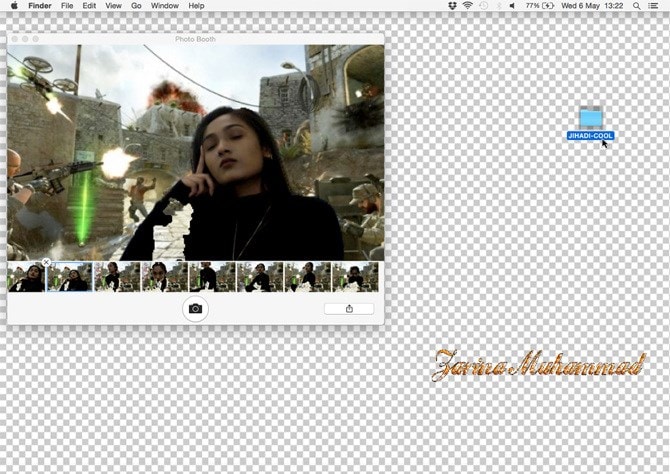Select the fourth photo thumbnail
The height and width of the screenshot is (474, 670).
165,277
